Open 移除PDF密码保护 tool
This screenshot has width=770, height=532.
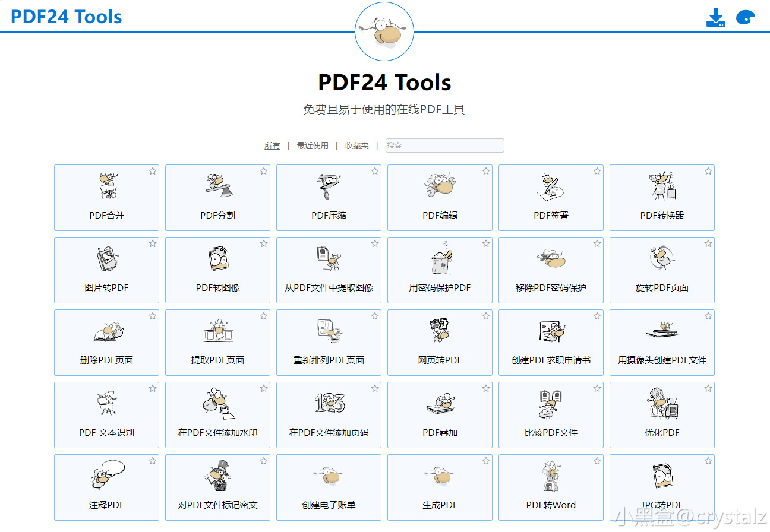(x=551, y=270)
